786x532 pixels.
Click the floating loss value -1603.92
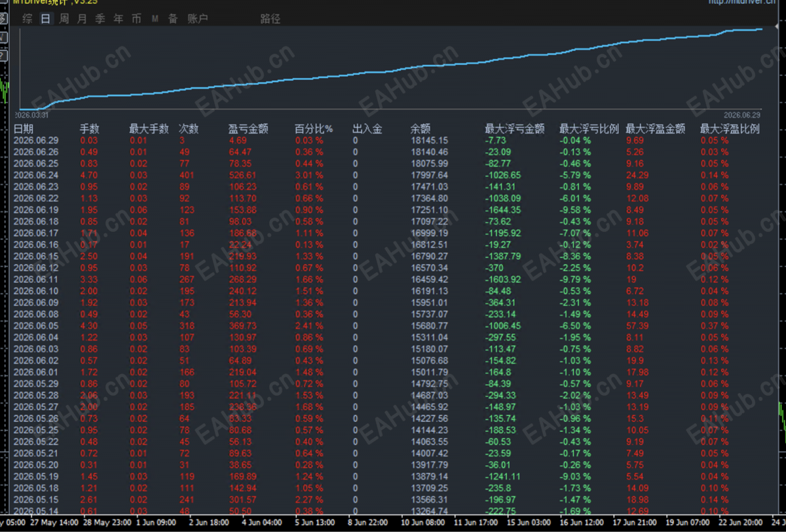tap(503, 280)
